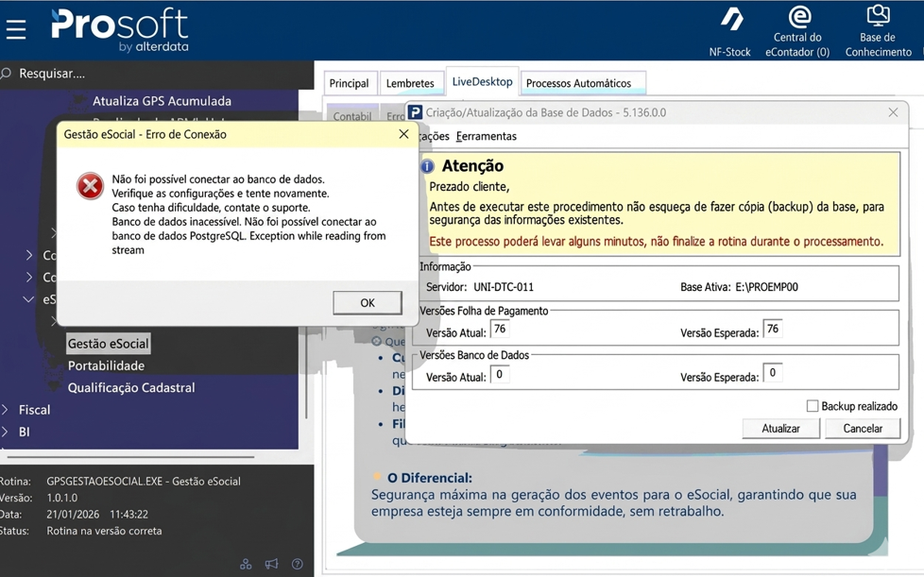Select the LiveDesktop tab
The width and height of the screenshot is (924, 577).
pyautogui.click(x=482, y=82)
